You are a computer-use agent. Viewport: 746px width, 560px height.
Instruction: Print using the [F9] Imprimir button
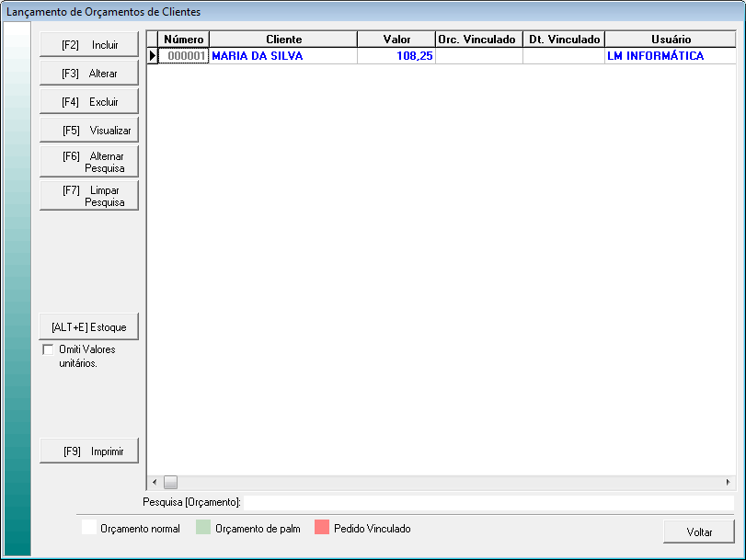[88, 451]
